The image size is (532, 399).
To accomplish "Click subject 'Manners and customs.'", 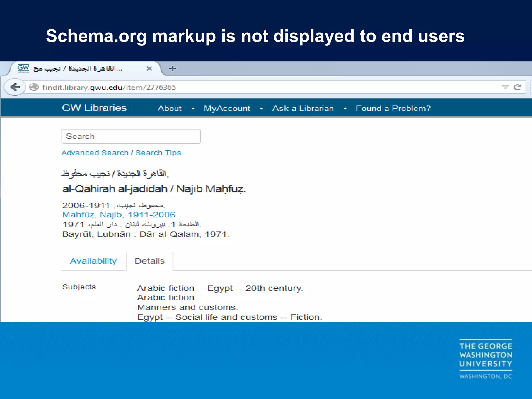I will click(x=188, y=308).
